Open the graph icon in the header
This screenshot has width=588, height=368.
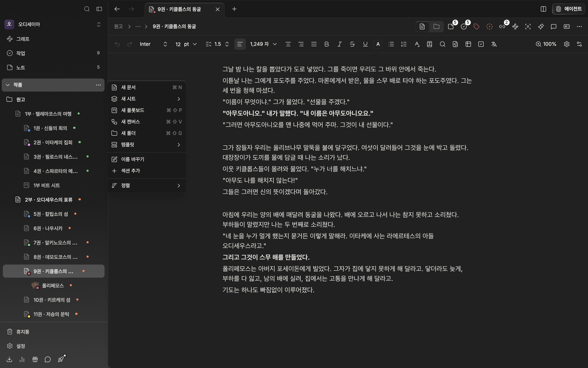tap(515, 26)
